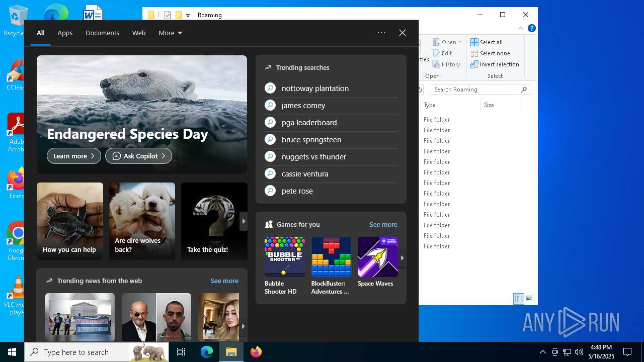
Task: Expand the Open dropdown in Explorer ribbon
Action: (447, 42)
